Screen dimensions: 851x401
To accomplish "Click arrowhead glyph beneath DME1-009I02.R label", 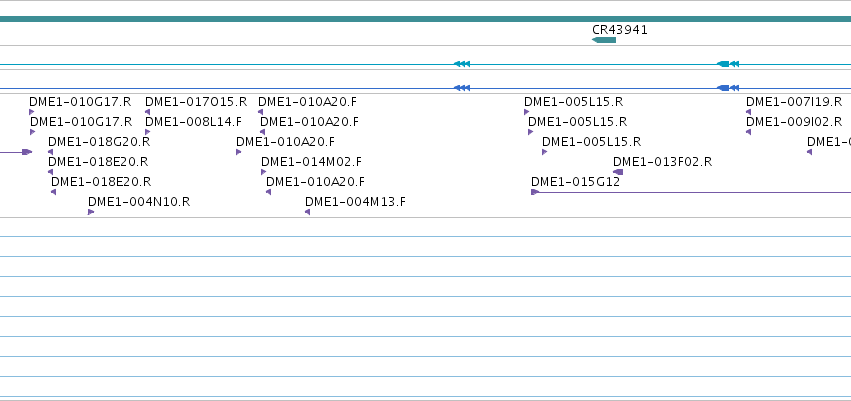I will (x=748, y=132).
